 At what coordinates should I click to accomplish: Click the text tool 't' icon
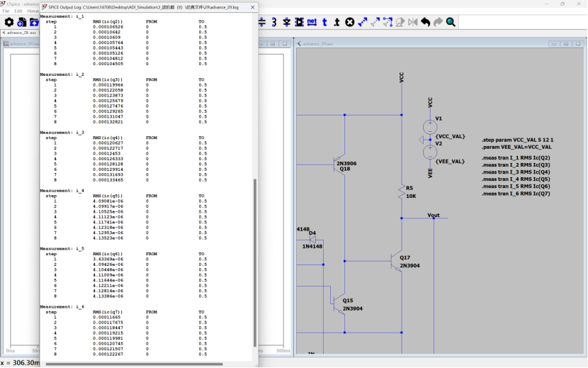point(324,22)
